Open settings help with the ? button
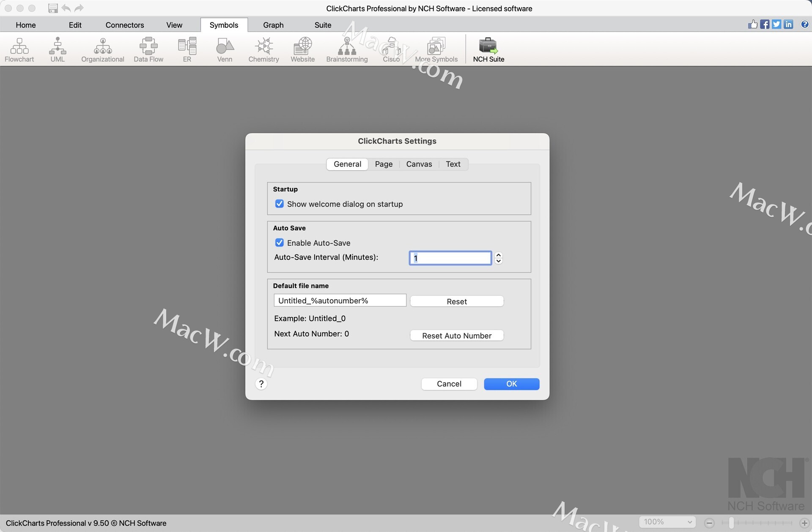This screenshot has height=532, width=812. (x=261, y=384)
